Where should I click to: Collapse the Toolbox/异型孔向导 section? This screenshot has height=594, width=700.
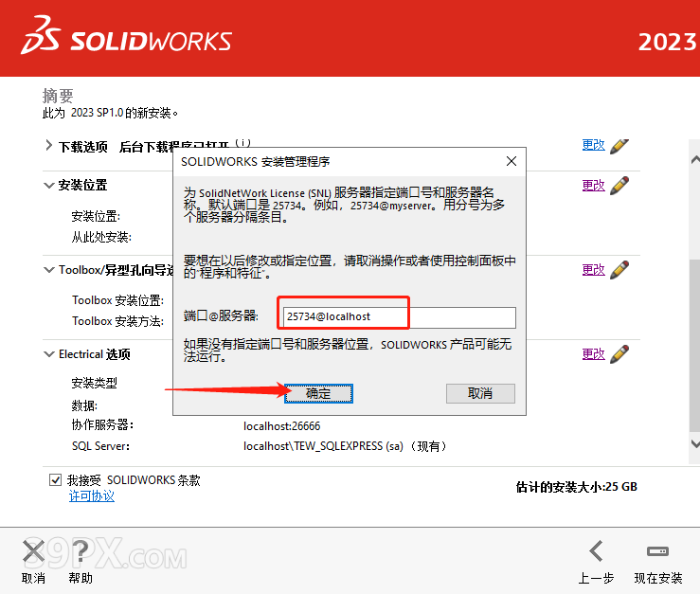point(49,270)
